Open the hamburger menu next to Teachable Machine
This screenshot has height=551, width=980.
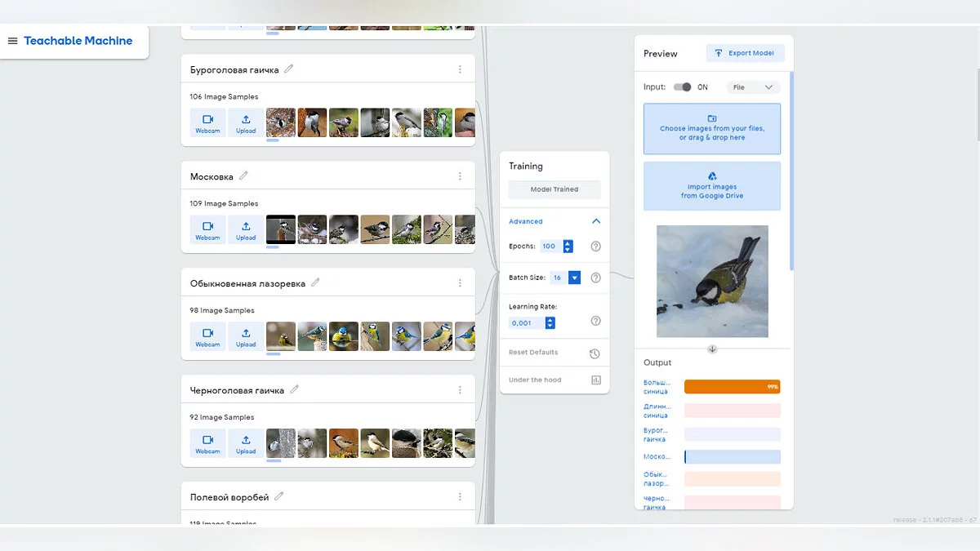12,41
